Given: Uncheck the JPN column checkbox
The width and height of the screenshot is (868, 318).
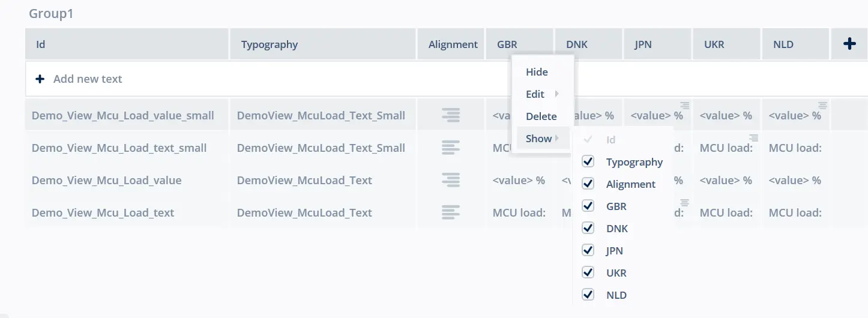Looking at the screenshot, I should coord(588,251).
